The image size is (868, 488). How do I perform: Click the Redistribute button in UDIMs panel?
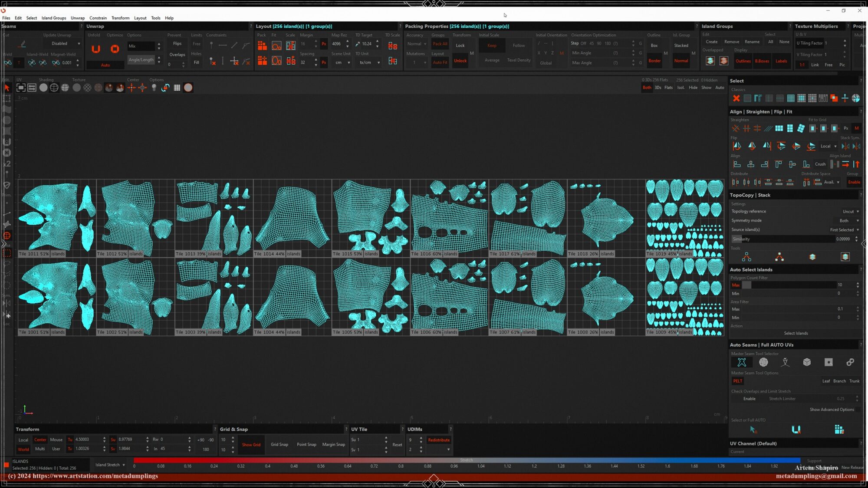[438, 440]
